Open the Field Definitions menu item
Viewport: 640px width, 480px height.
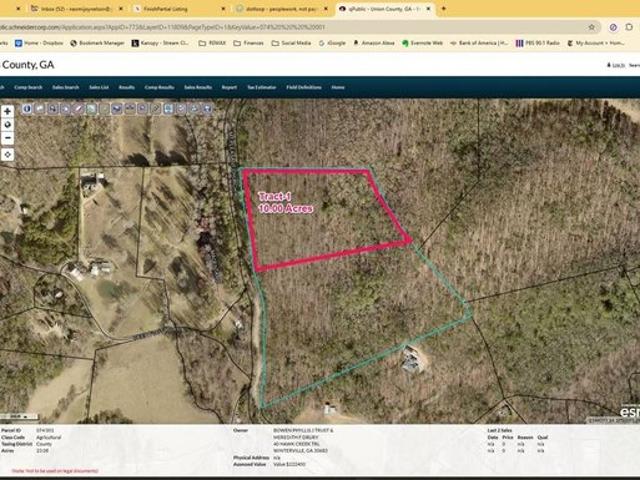point(304,87)
